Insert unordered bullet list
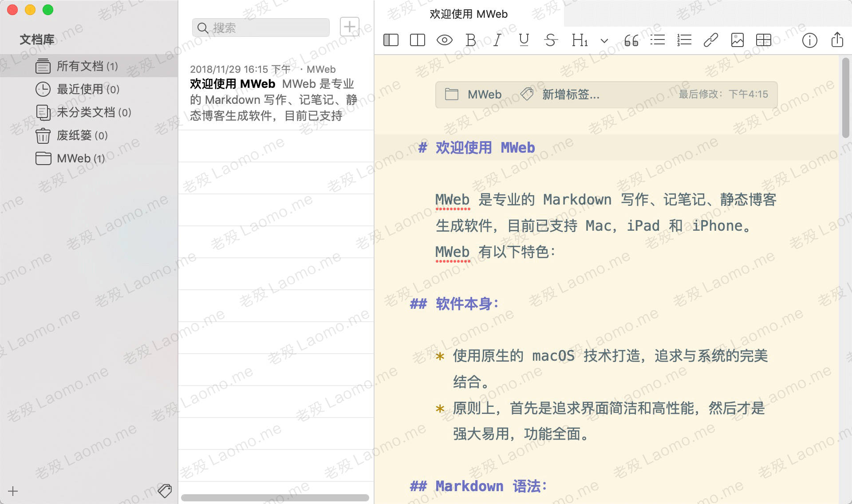 pos(658,40)
